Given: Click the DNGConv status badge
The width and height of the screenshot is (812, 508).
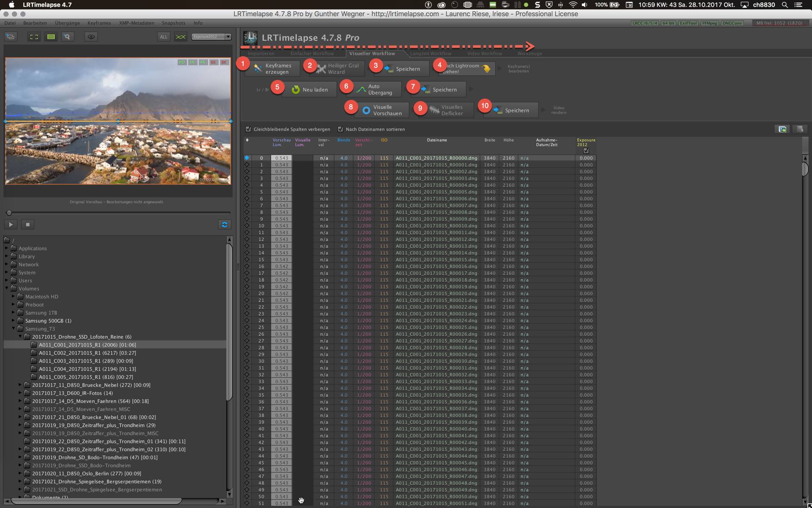Looking at the screenshot, I should (x=732, y=23).
